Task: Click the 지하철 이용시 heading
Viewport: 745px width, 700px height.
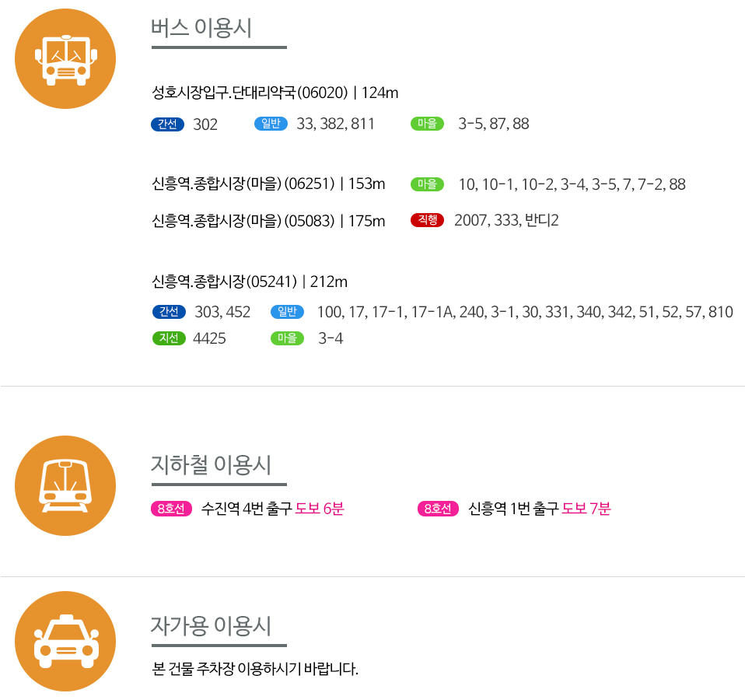Action: (x=211, y=465)
